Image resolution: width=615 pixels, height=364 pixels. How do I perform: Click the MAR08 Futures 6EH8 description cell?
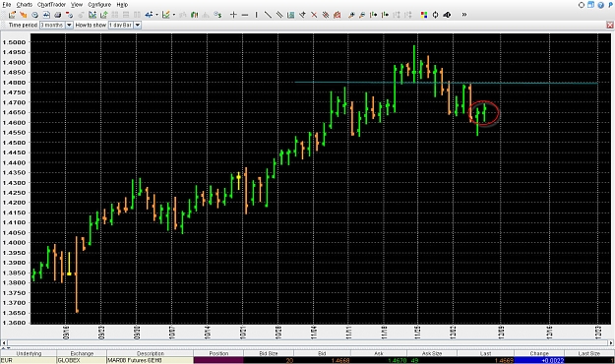pyautogui.click(x=150, y=360)
